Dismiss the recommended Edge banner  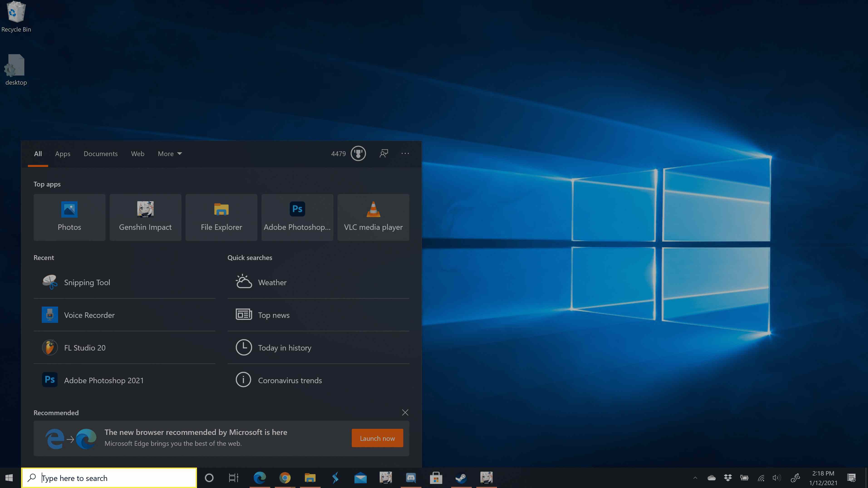pyautogui.click(x=405, y=412)
